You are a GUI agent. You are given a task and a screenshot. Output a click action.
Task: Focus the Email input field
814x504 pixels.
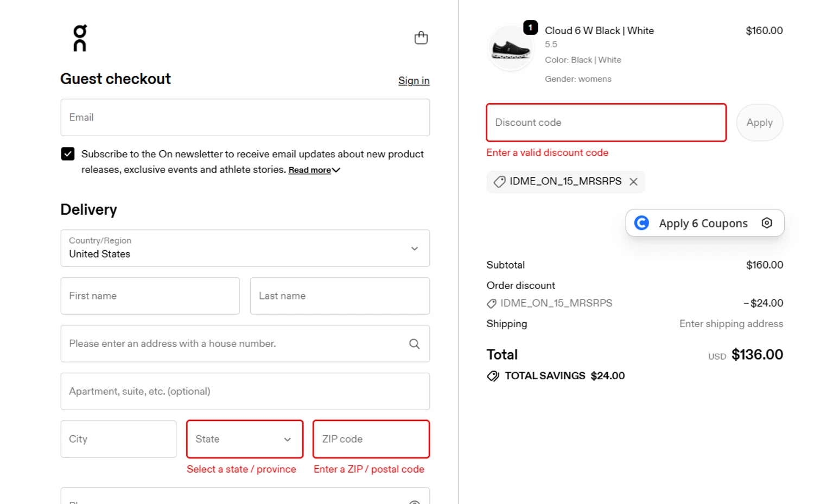pos(245,117)
